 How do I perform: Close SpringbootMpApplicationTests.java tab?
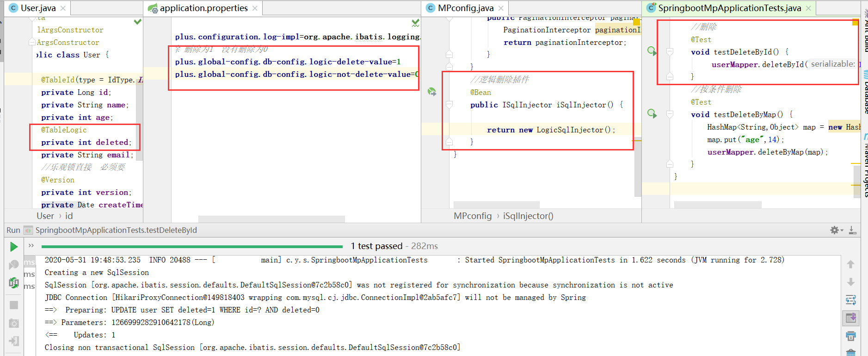tap(808, 8)
